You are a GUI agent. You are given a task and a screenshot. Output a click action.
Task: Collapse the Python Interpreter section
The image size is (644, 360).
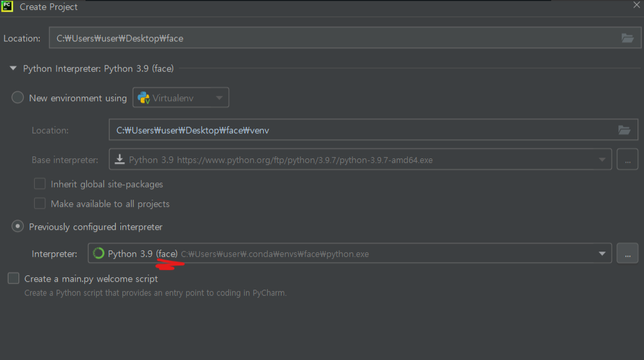pyautogui.click(x=13, y=68)
